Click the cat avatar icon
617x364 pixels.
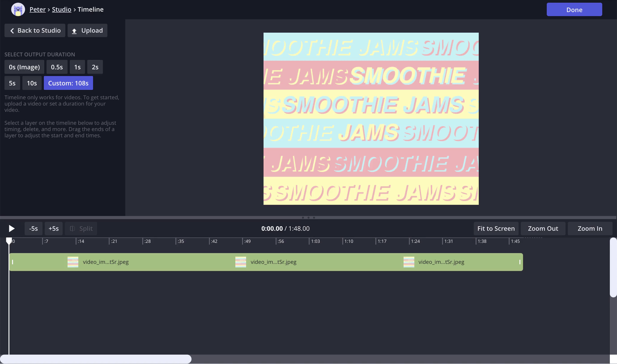(18, 10)
